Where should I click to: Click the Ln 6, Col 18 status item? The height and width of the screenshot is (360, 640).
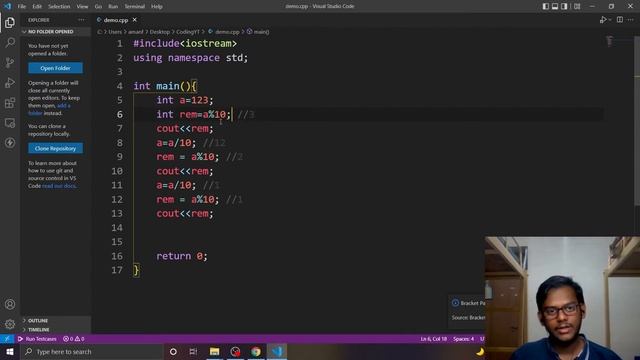433,339
